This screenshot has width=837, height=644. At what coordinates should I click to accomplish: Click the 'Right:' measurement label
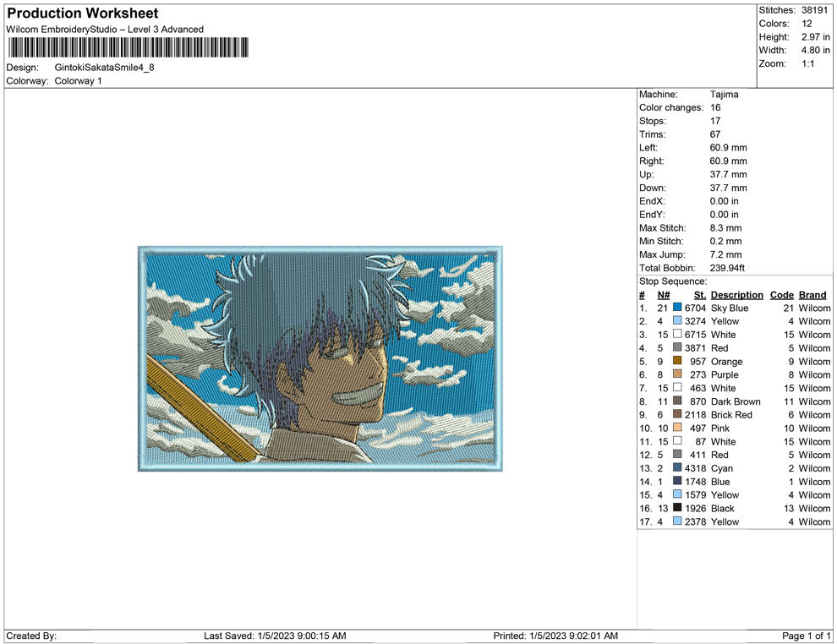651,161
